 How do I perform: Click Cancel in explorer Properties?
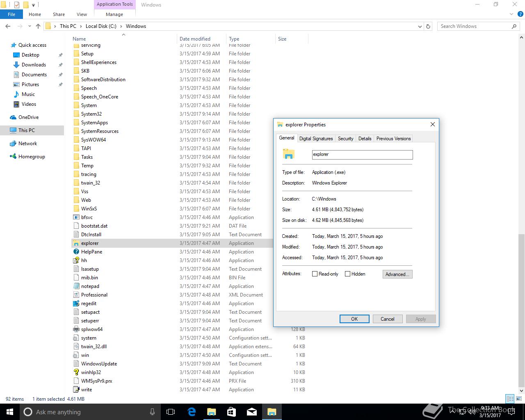click(388, 319)
